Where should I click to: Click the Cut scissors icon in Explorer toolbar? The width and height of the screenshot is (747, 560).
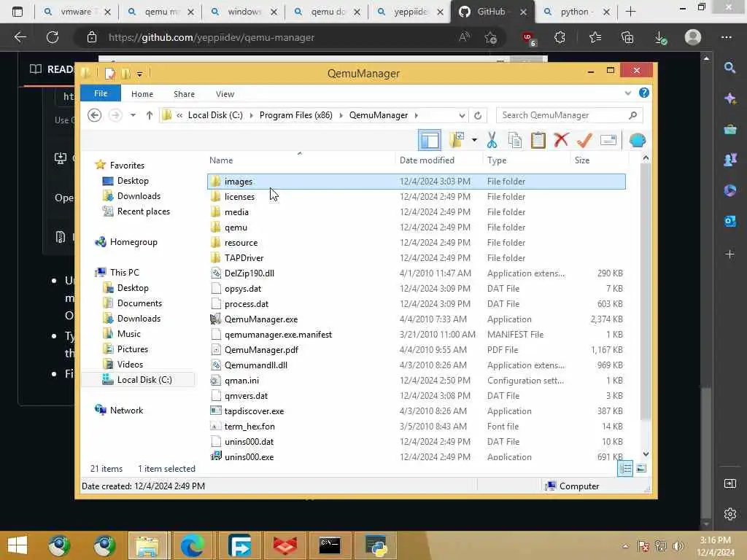[492, 141]
